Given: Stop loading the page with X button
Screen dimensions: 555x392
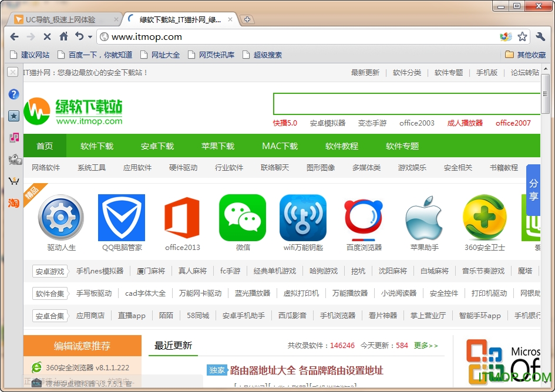Looking at the screenshot, I should pyautogui.click(x=47, y=36).
